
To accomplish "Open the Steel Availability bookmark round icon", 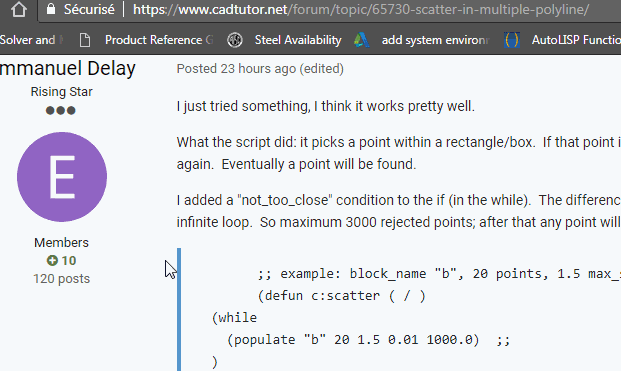I will (235, 40).
